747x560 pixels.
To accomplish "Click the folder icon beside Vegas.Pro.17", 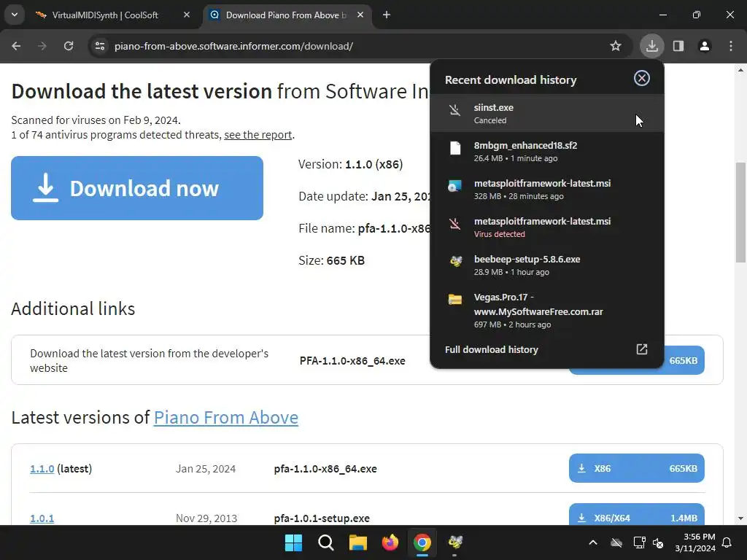I will pyautogui.click(x=455, y=299).
